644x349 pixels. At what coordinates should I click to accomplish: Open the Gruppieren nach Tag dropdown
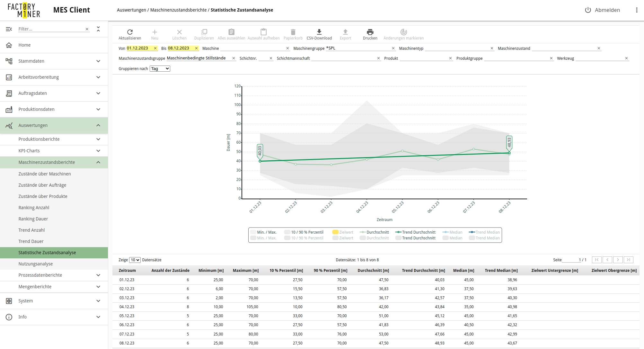click(x=160, y=68)
